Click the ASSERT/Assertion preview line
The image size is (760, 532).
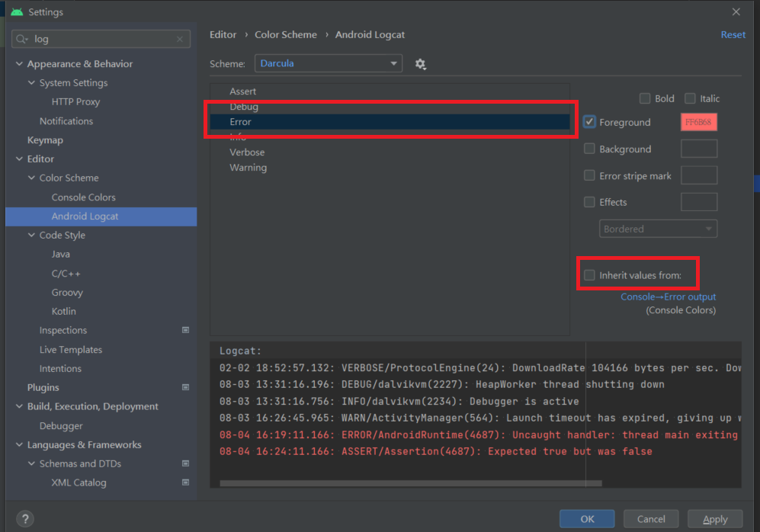pyautogui.click(x=436, y=451)
